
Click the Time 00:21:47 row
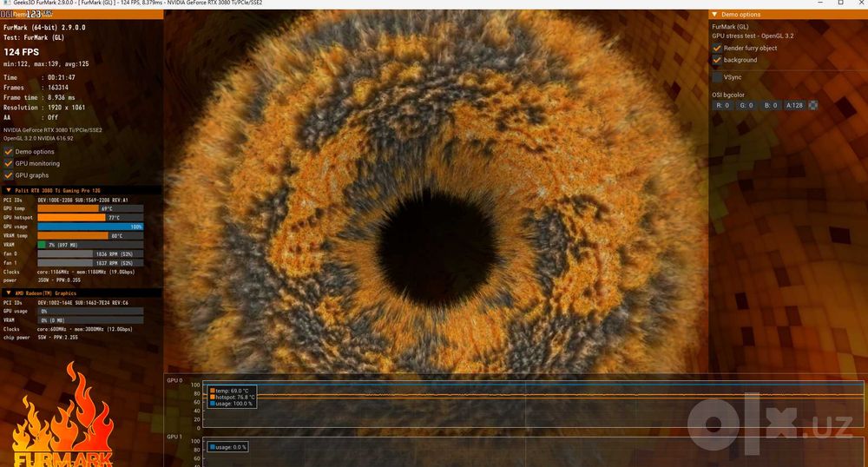[39, 77]
